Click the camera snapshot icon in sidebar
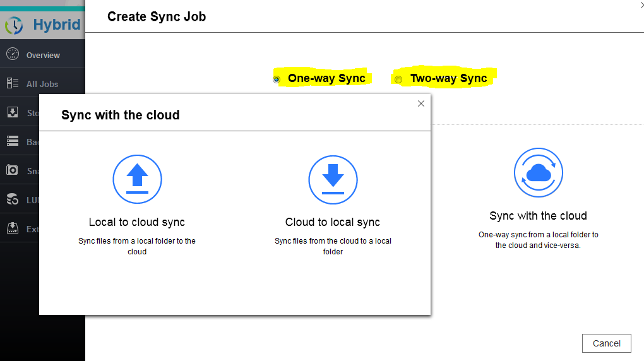644x361 pixels. point(13,170)
